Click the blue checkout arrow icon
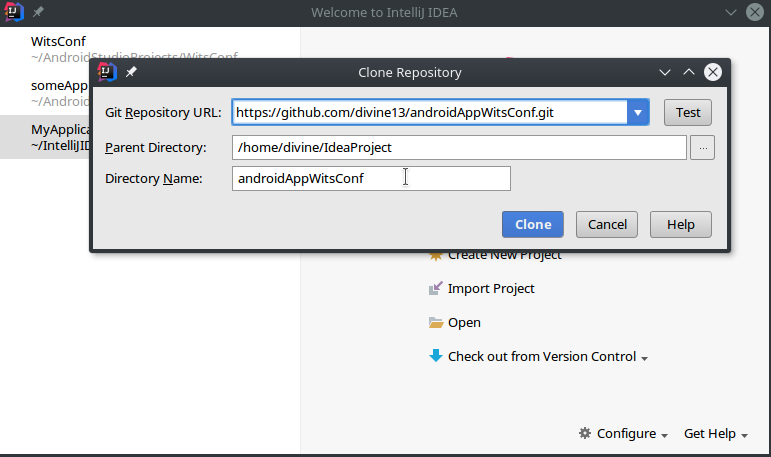Screen dimensions: 771x457 (x=436, y=356)
